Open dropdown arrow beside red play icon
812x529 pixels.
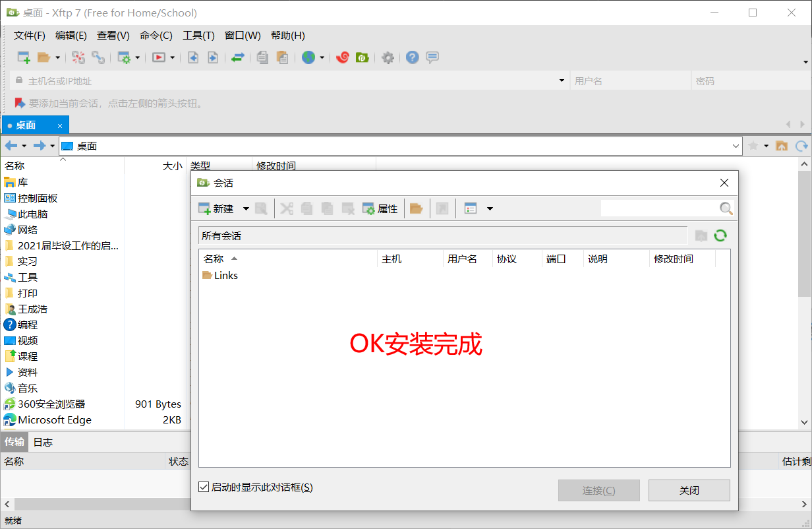point(172,57)
